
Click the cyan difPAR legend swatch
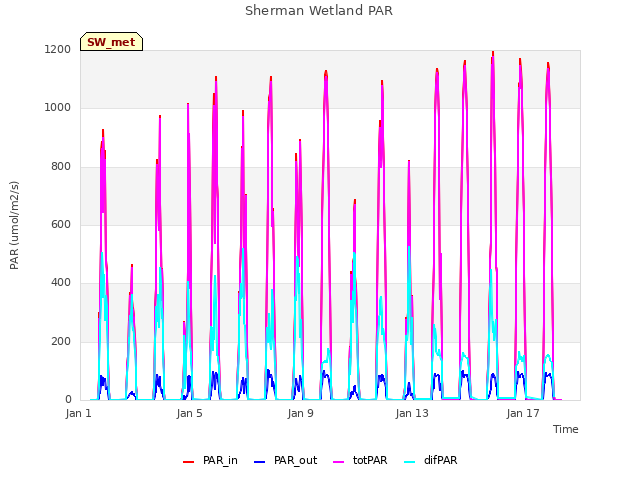[x=409, y=462]
